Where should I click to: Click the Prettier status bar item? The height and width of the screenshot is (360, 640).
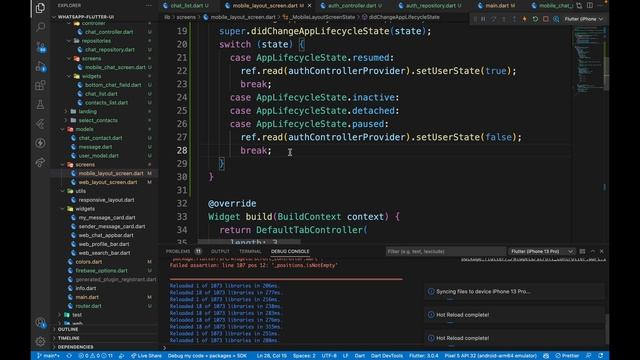(567, 356)
